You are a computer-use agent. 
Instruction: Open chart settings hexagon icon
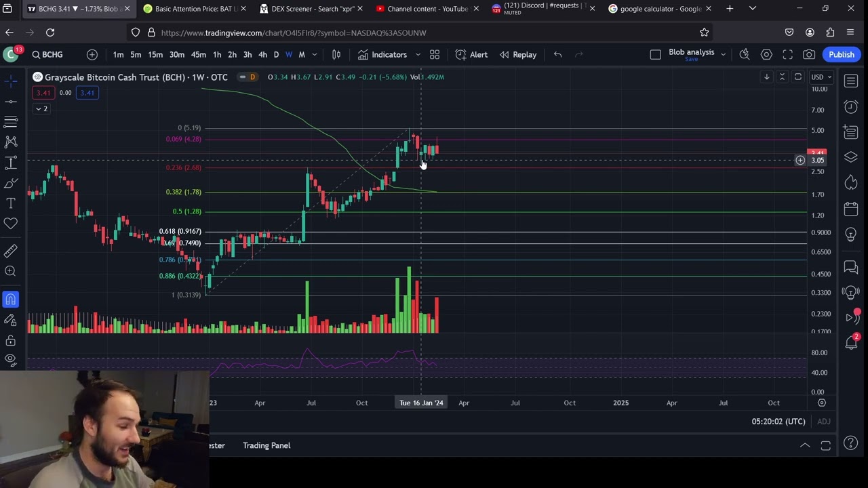766,55
